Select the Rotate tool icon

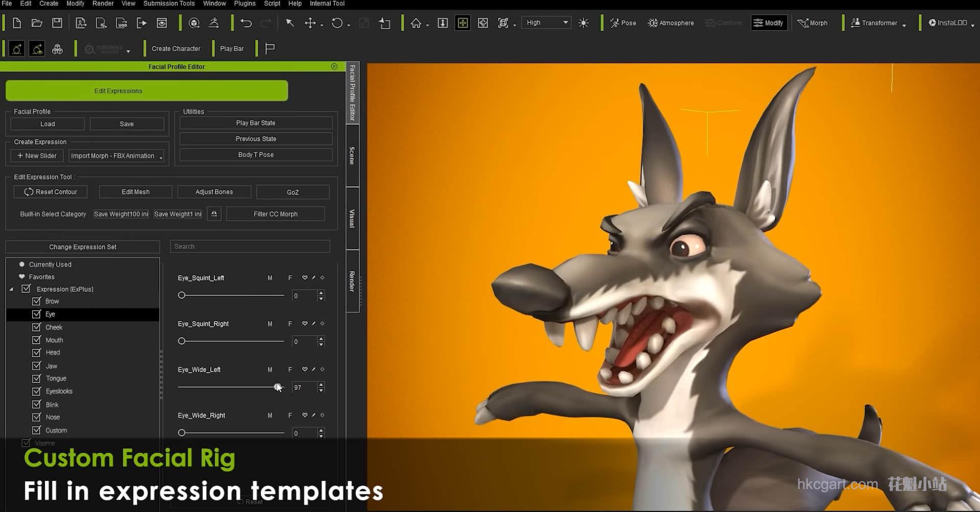coord(337,23)
